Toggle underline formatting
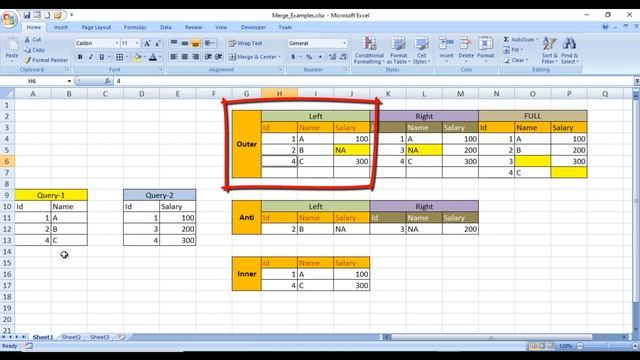Image resolution: width=640 pixels, height=360 pixels. (x=102, y=57)
